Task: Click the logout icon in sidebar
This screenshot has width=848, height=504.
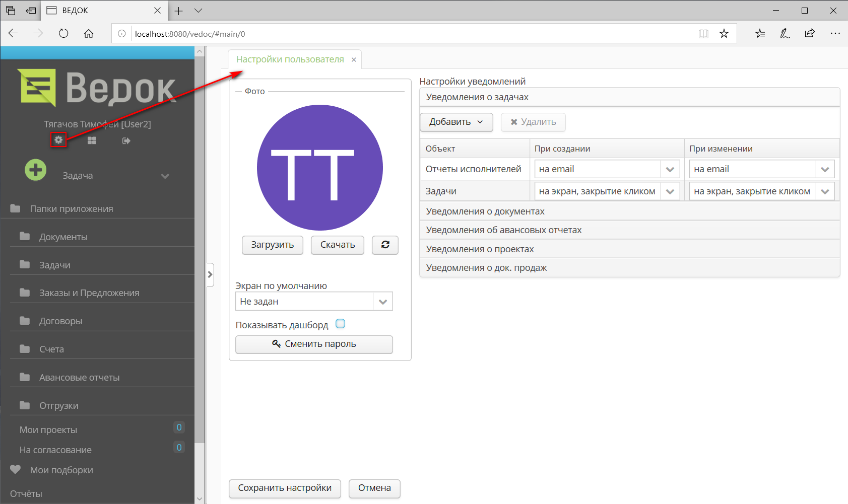Action: pos(126,140)
